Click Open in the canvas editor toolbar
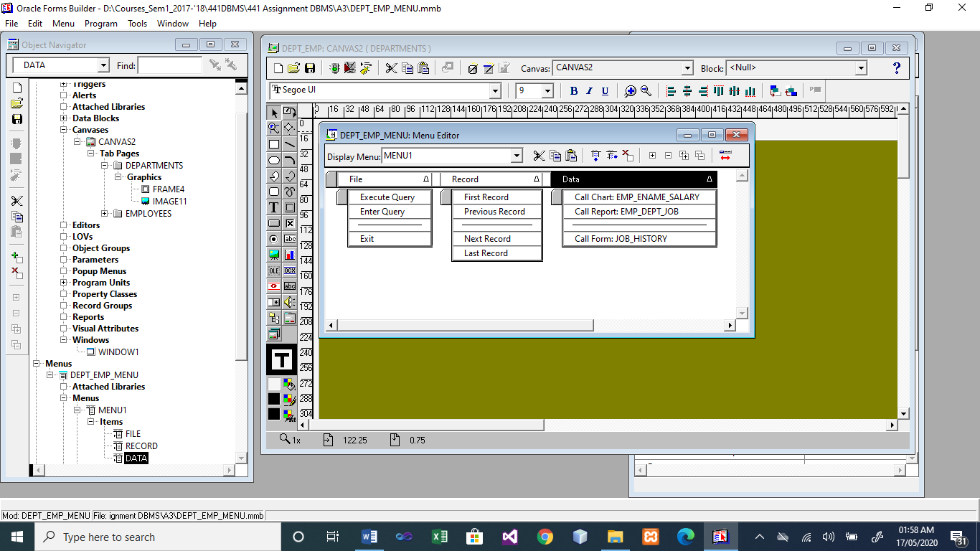This screenshot has height=551, width=980. tap(294, 68)
